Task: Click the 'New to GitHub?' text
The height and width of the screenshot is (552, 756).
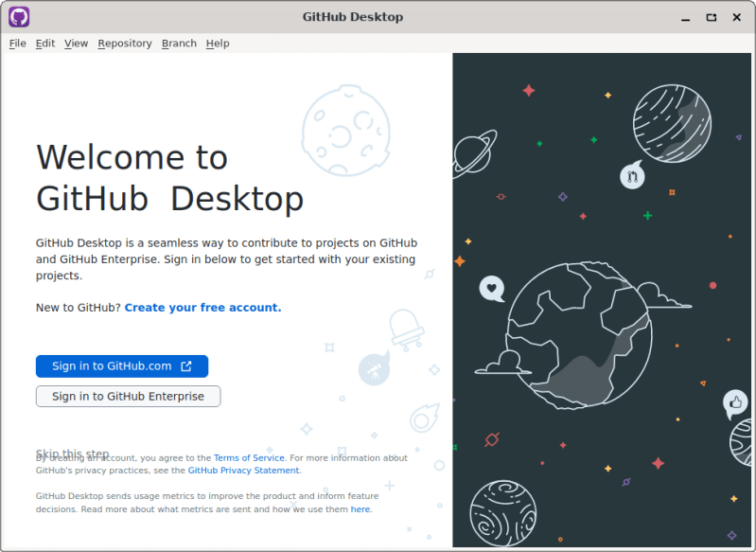Action: pos(79,308)
